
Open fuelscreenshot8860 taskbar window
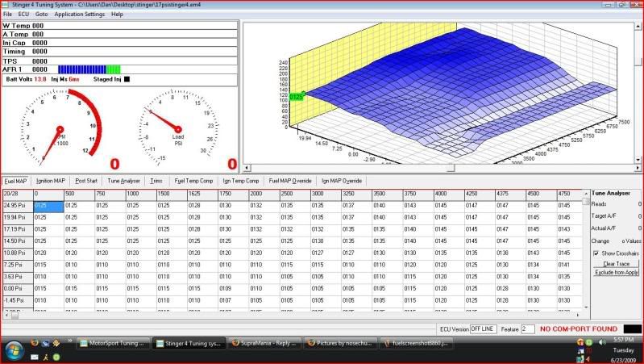[x=416, y=344]
